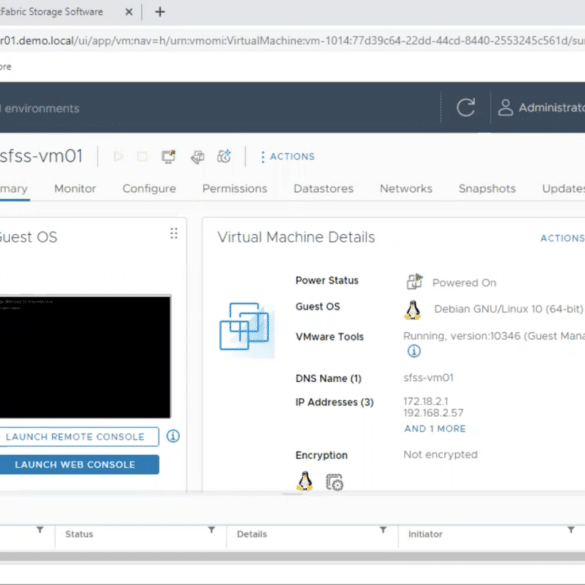The height and width of the screenshot is (585, 585).
Task: Open the Administrator user menu
Action: (x=541, y=107)
